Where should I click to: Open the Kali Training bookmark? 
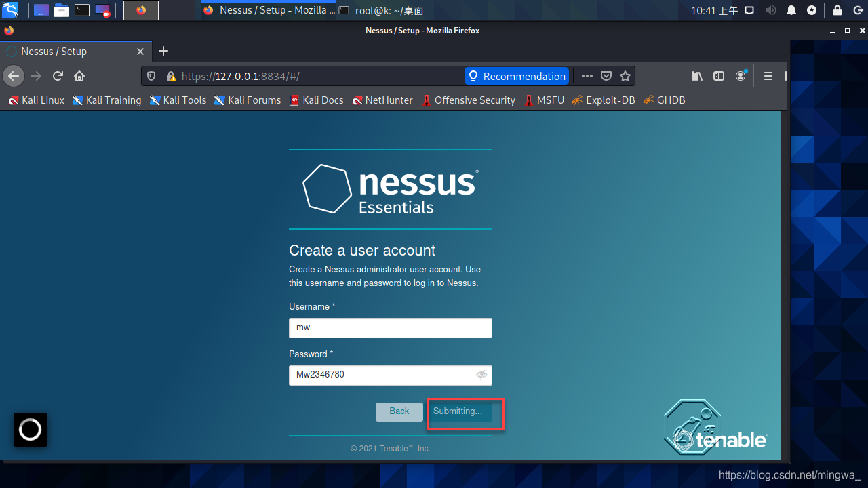106,100
